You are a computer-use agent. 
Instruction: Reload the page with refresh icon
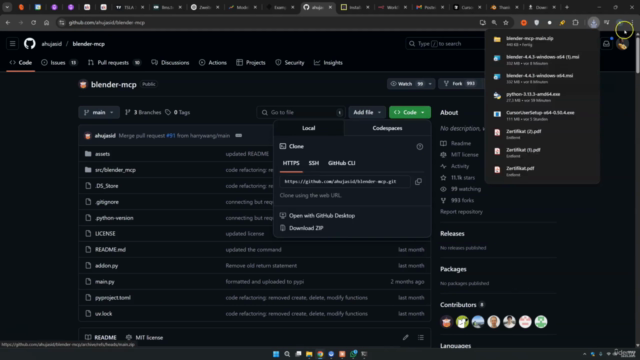coord(33,22)
